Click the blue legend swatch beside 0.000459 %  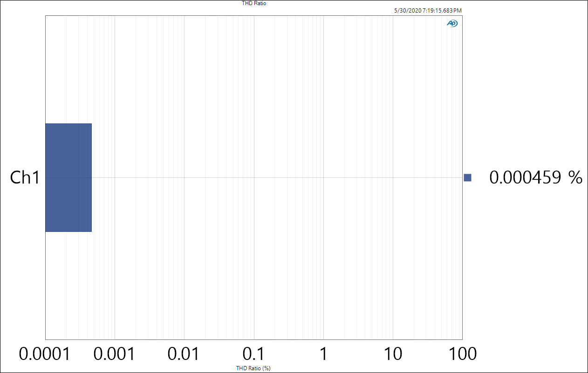click(x=468, y=177)
